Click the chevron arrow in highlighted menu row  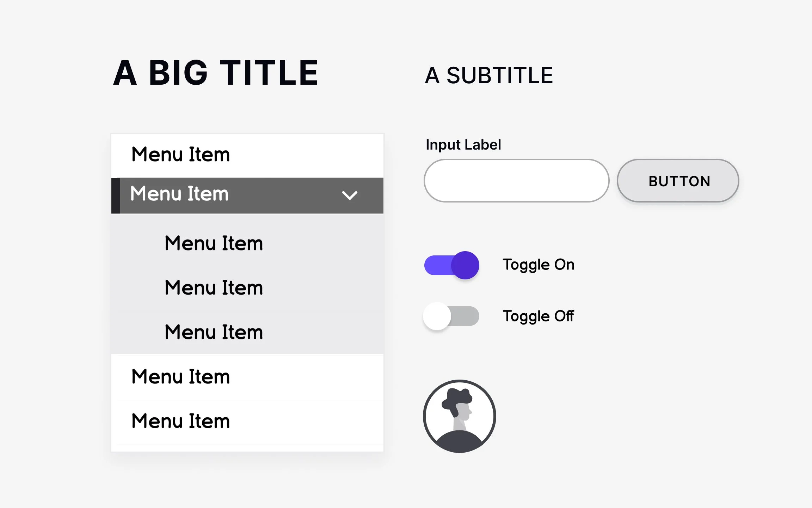tap(350, 195)
